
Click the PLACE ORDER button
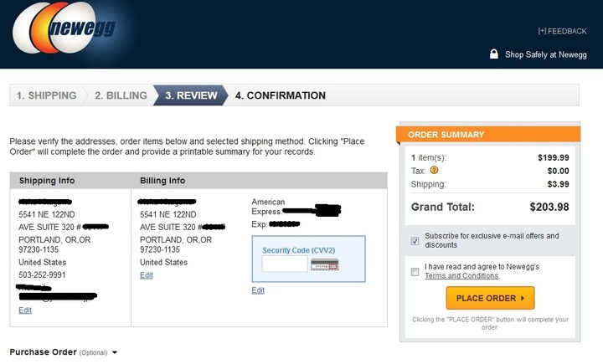click(x=490, y=298)
